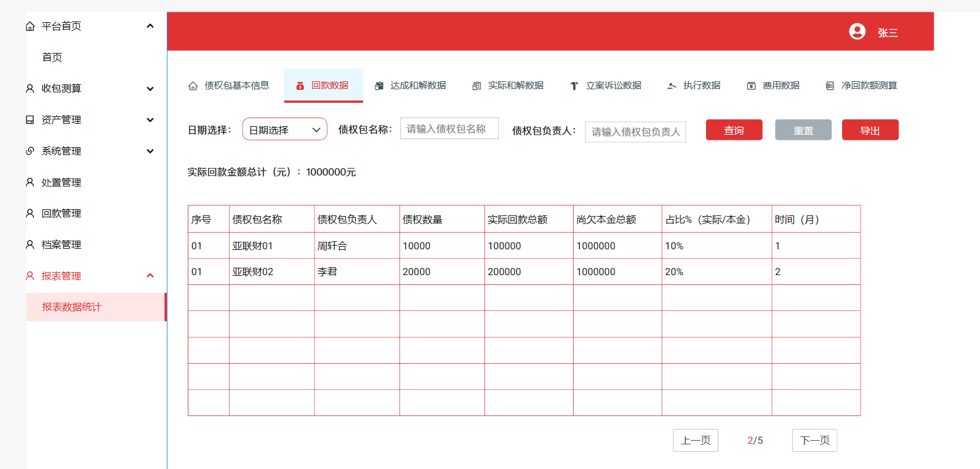This screenshot has width=980, height=469.
Task: Click the 债权数量 column header
Action: (442, 219)
